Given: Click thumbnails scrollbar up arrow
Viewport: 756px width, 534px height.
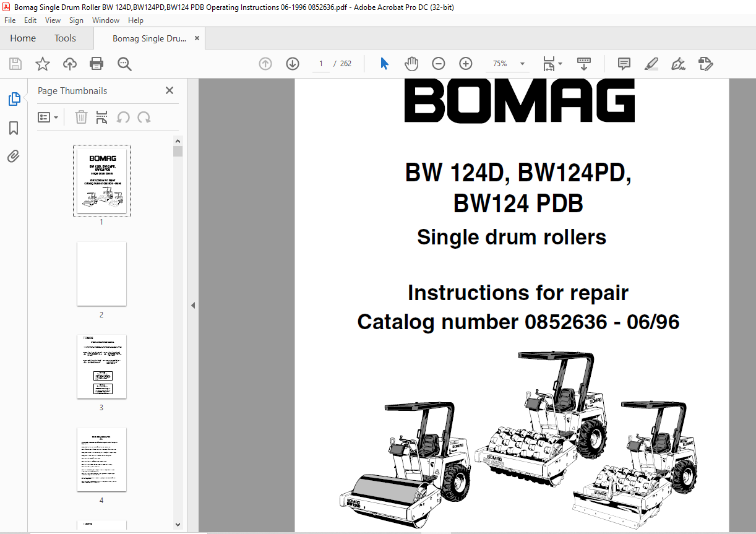Looking at the screenshot, I should (178, 141).
